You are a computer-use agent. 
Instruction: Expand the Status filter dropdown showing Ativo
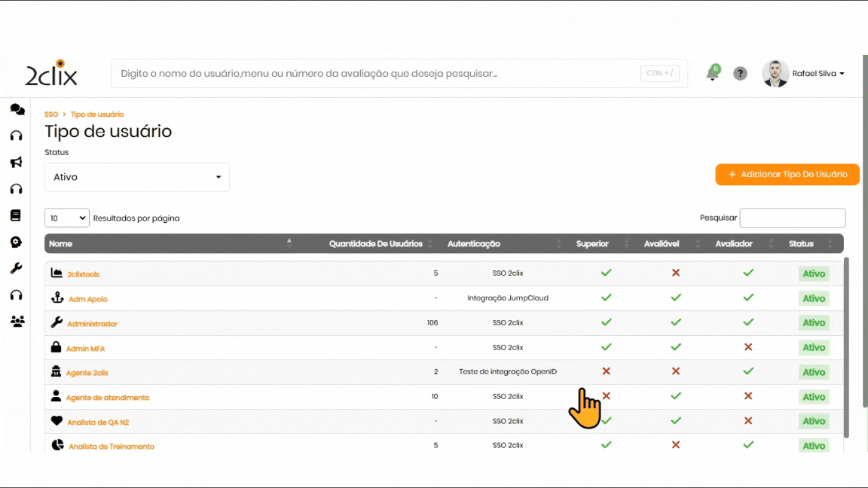point(137,177)
